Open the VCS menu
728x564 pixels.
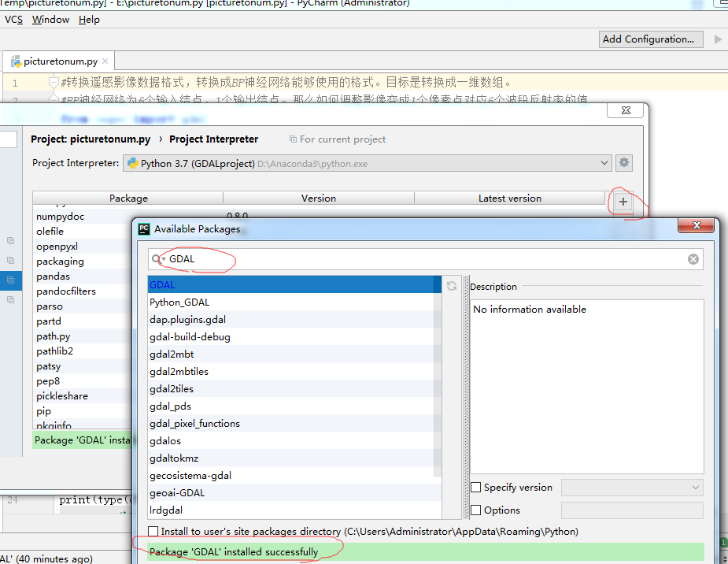pos(13,19)
